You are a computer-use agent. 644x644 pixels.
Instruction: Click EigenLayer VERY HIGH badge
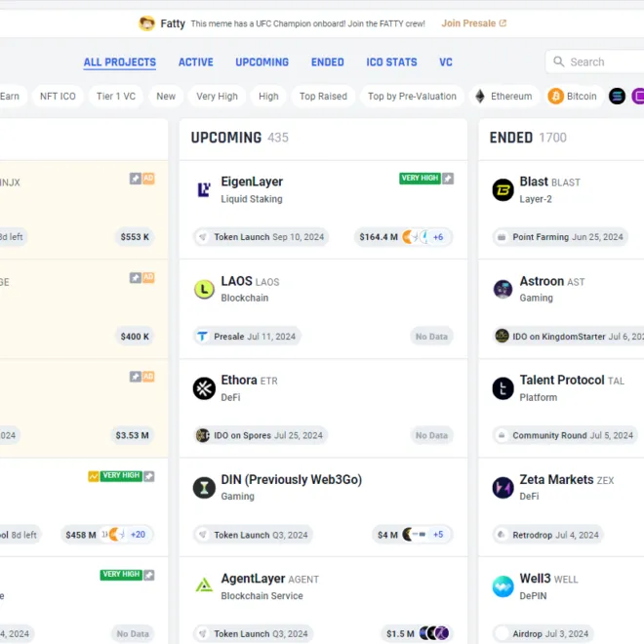point(420,179)
